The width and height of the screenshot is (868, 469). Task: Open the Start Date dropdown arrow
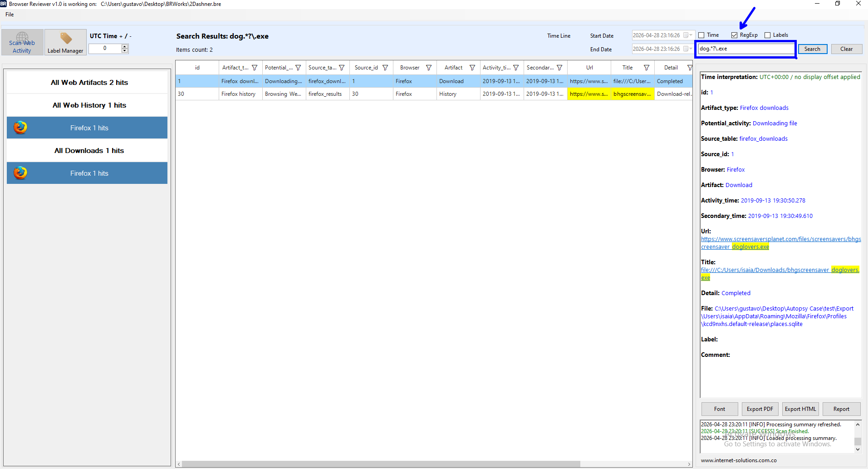(691, 35)
